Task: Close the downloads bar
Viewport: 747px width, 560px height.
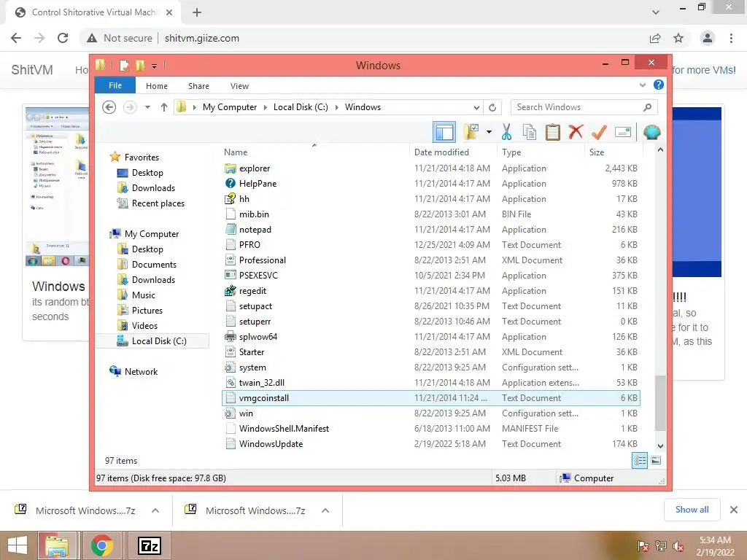Action: click(x=734, y=510)
